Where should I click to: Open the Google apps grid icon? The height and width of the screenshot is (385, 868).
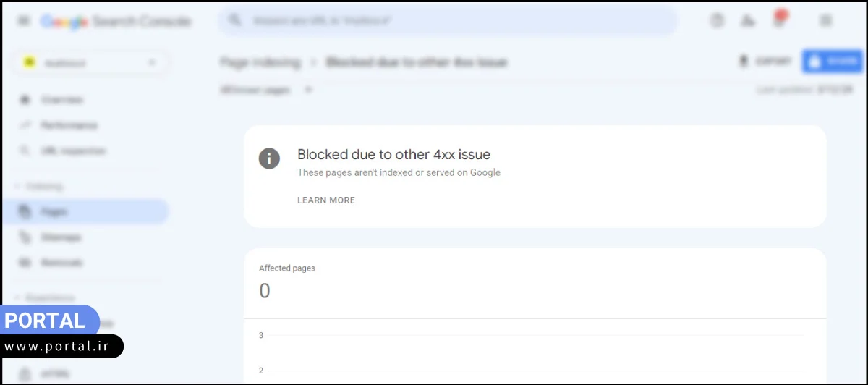click(825, 21)
